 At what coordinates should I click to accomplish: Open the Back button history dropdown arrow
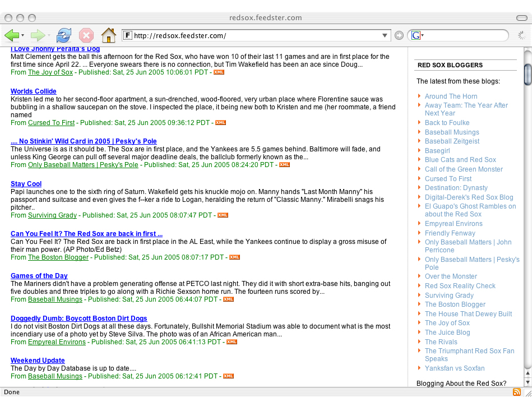click(23, 35)
